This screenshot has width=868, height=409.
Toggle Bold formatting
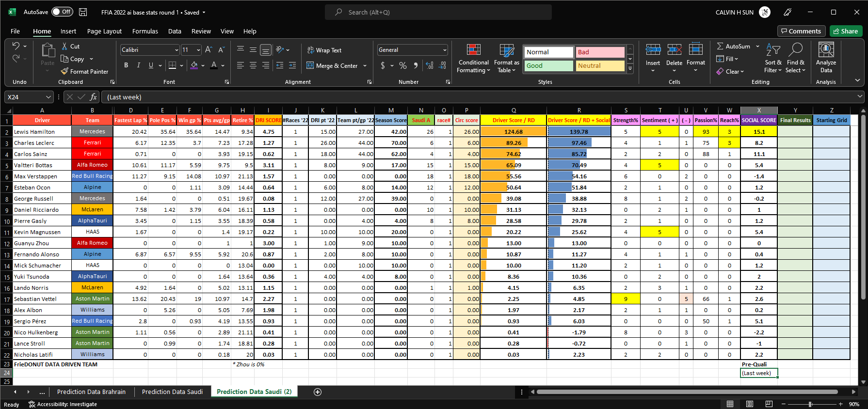point(126,65)
